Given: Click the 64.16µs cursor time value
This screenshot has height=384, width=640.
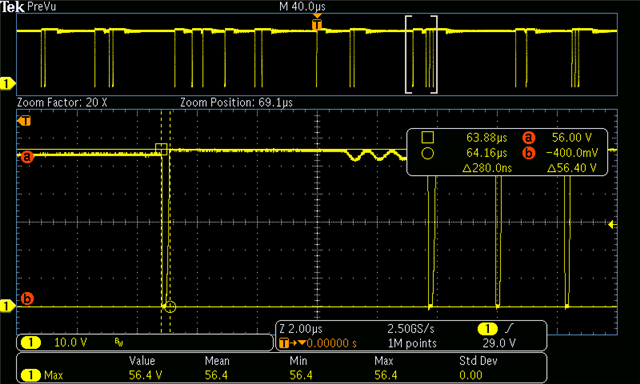Looking at the screenshot, I should click(487, 153).
